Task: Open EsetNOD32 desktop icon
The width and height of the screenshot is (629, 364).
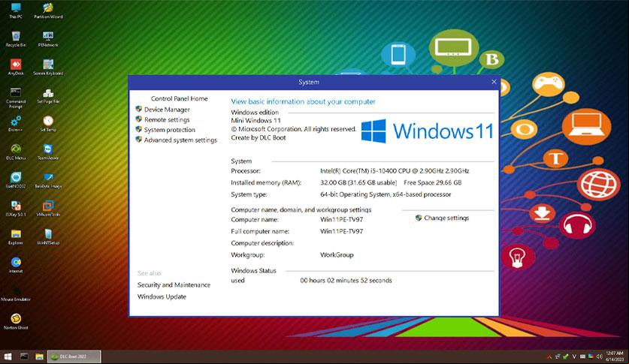Action: coord(16,180)
